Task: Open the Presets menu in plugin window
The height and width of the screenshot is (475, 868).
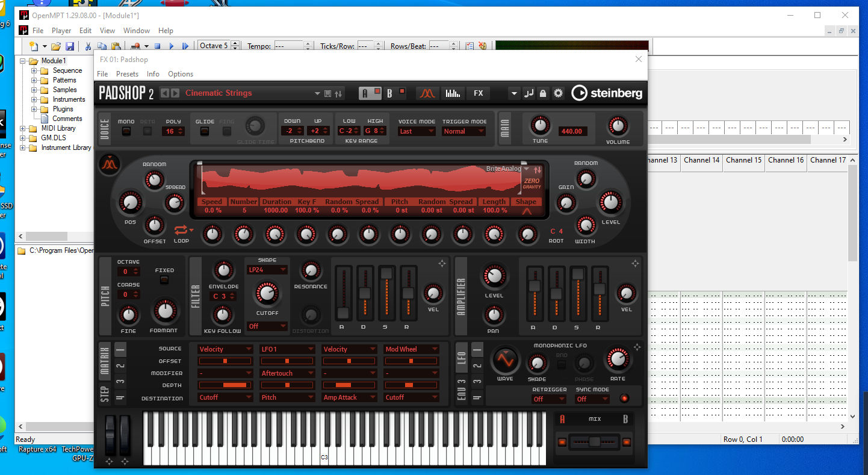Action: coord(127,74)
